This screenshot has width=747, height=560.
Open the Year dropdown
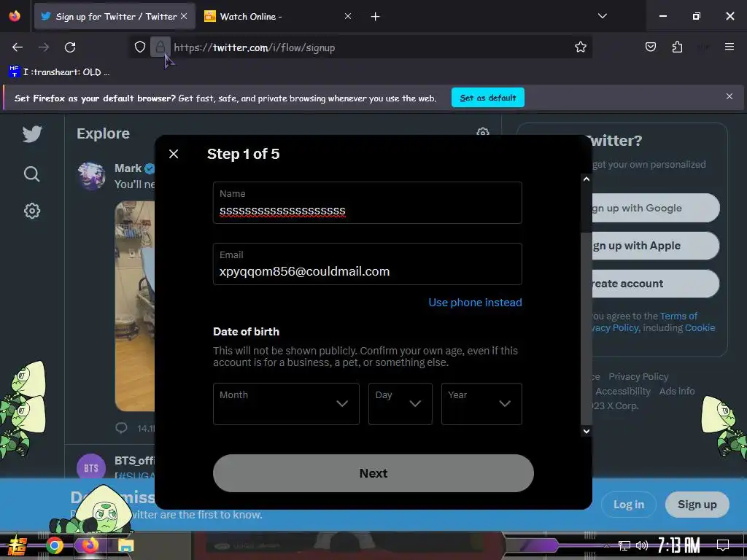pos(481,404)
